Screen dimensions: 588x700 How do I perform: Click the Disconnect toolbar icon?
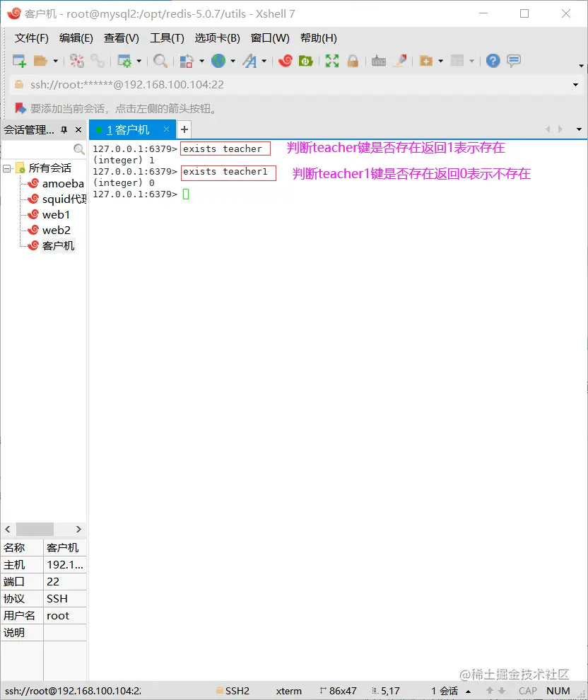(x=77, y=61)
